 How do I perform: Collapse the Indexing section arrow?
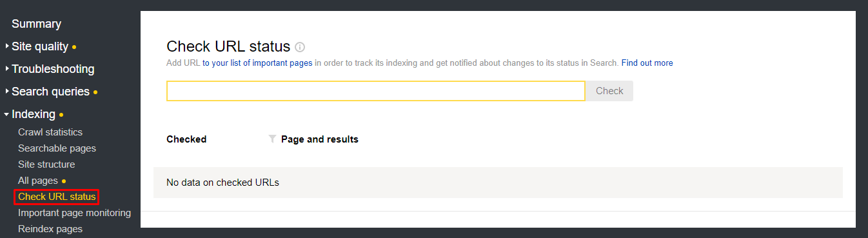pos(6,115)
